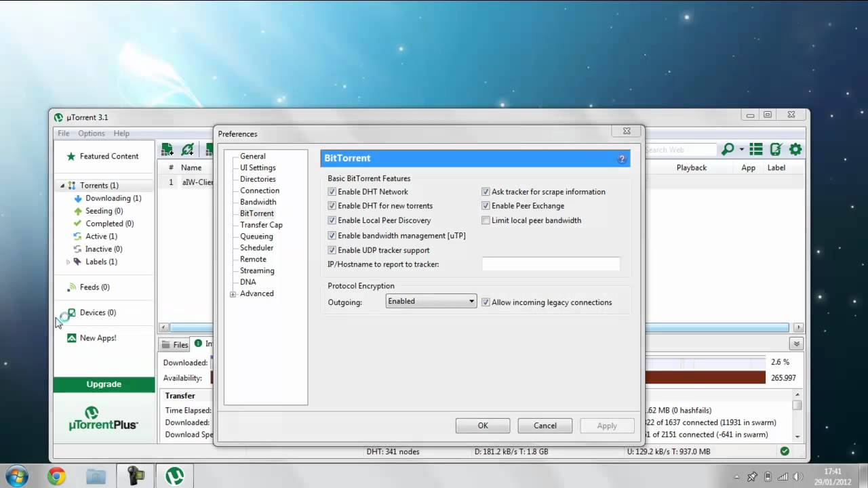Click the Feeds RSS icon
868x488 pixels.
click(x=72, y=287)
